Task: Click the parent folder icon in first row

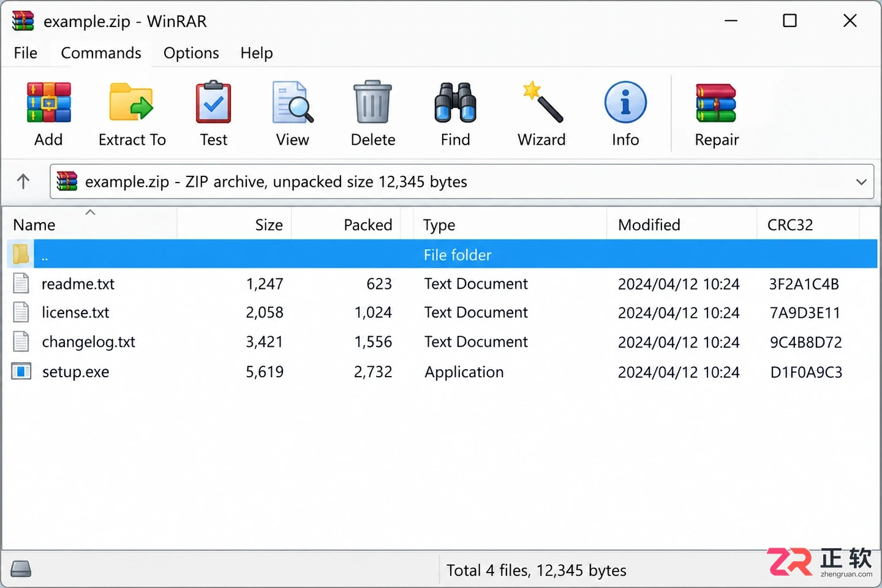Action: coord(21,254)
